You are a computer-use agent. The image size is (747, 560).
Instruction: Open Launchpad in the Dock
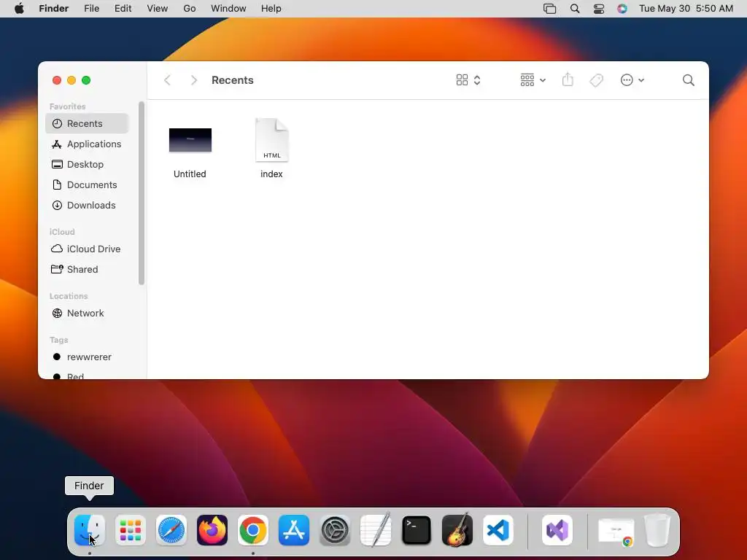131,530
